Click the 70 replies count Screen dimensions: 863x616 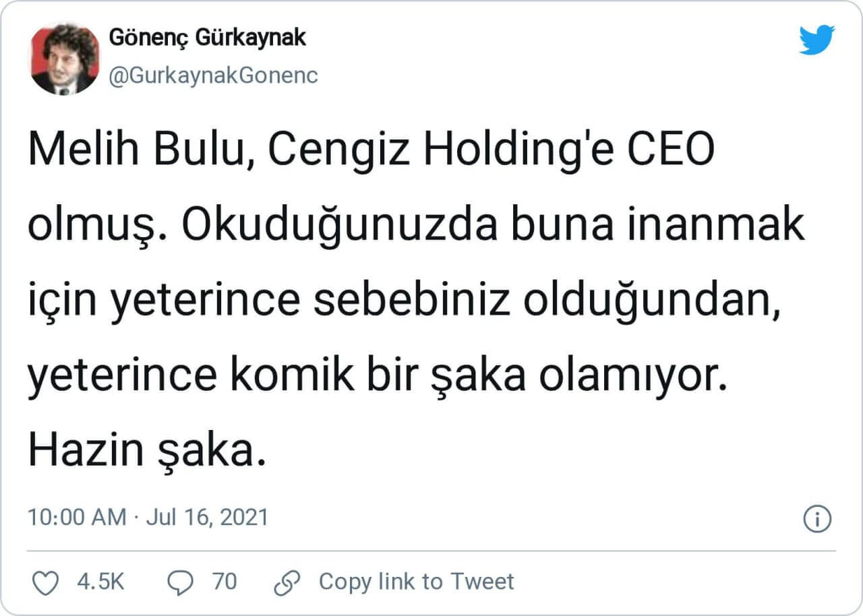coord(225,582)
